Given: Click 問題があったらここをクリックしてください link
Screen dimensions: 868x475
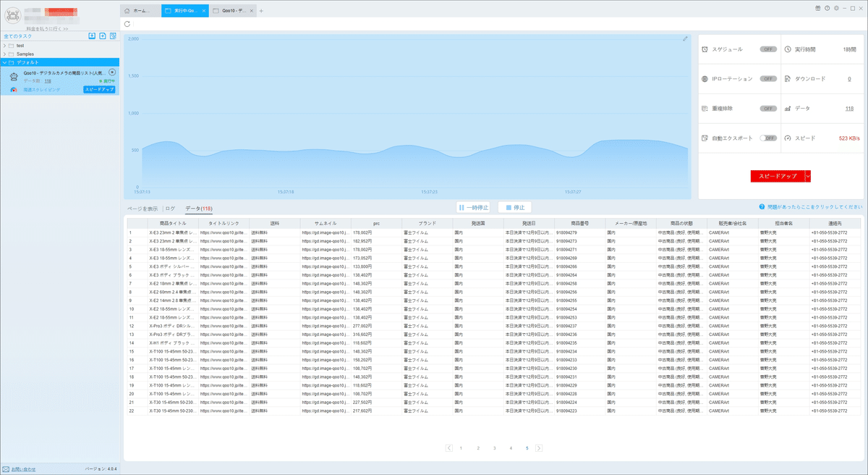Looking at the screenshot, I should [x=815, y=207].
